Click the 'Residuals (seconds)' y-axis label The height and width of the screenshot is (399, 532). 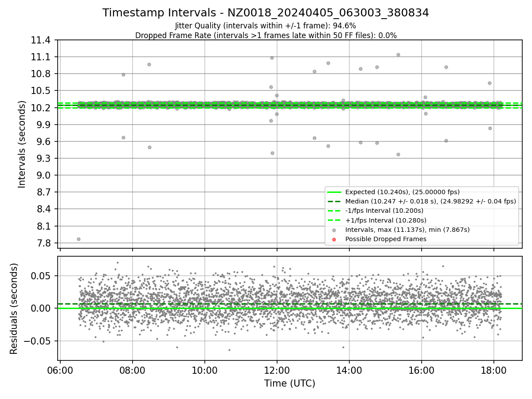coord(14,309)
